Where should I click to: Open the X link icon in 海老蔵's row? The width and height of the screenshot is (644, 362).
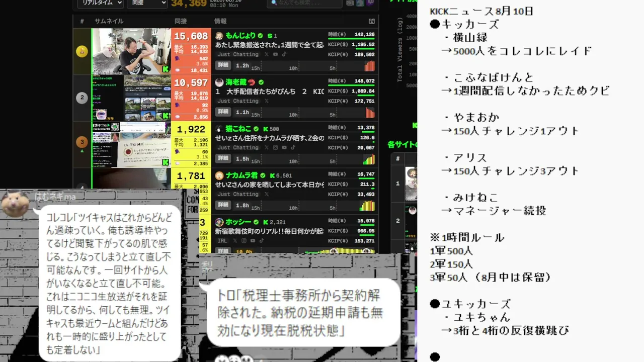click(x=266, y=101)
